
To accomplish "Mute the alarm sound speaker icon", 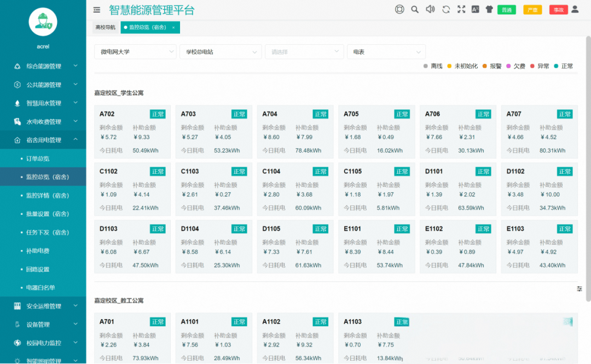I will pyautogui.click(x=430, y=9).
